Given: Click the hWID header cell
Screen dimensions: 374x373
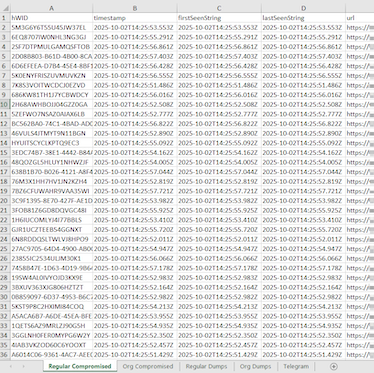Looking at the screenshot, I should [x=51, y=18].
